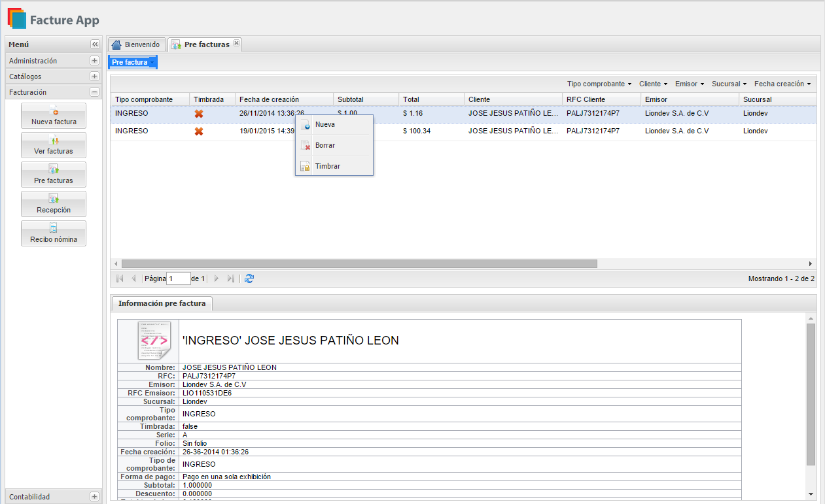
Task: Refresh the pre facturas grid
Action: pos(249,278)
